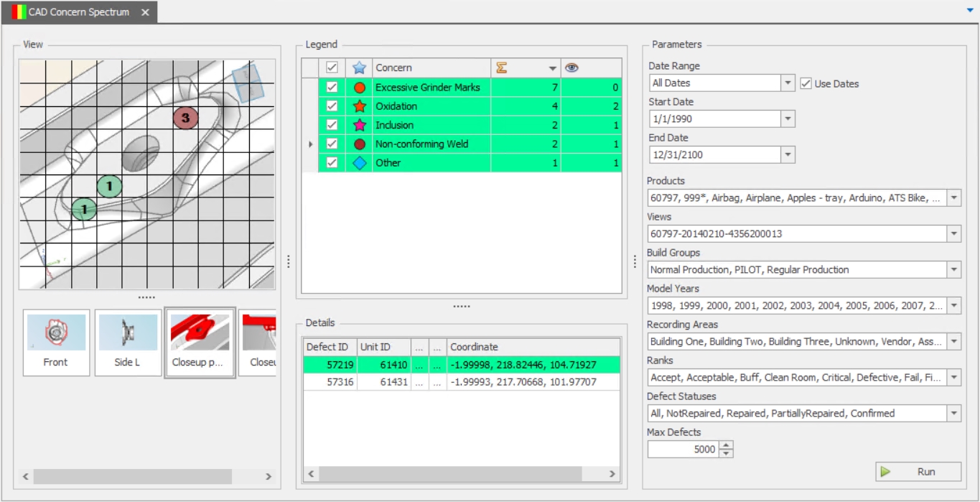Uncheck the Non-conforming Weld checkbox
This screenshot has height=502, width=980.
pyautogui.click(x=332, y=144)
